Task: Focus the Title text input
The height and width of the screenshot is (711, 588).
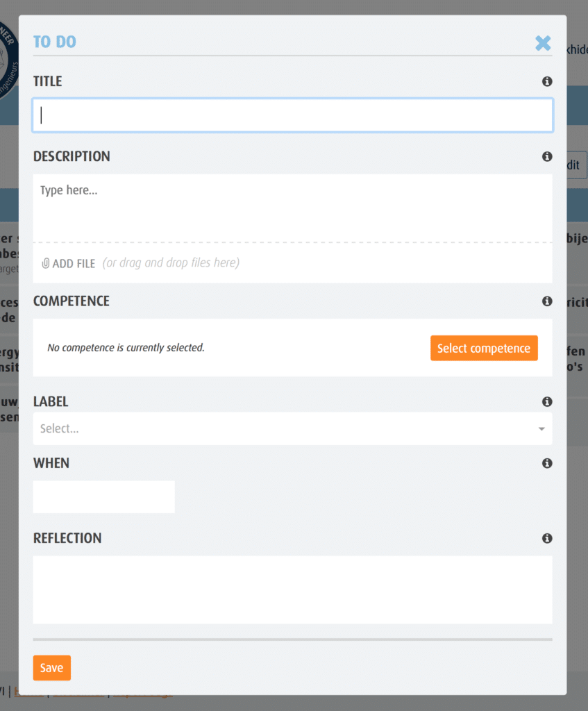Action: 292,115
